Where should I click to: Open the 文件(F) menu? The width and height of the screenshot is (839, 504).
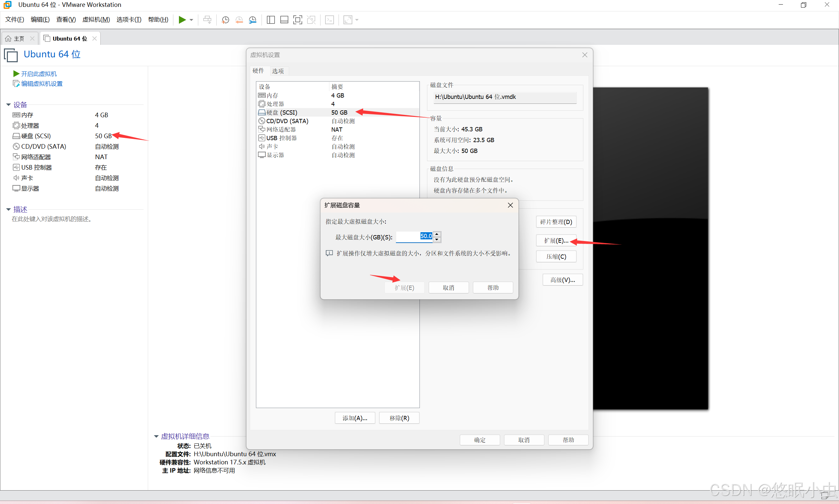click(15, 20)
